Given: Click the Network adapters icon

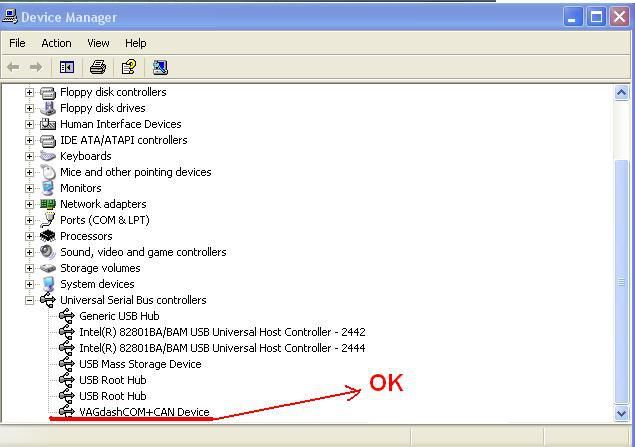Looking at the screenshot, I should (48, 204).
